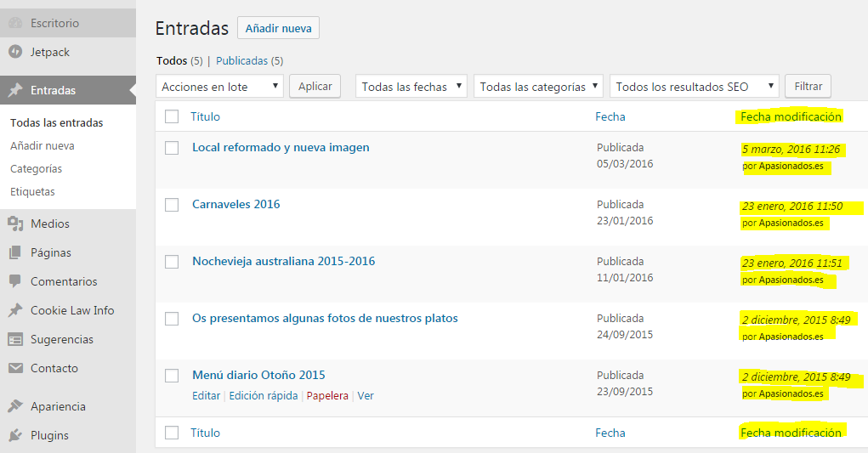Screen dimensions: 868x453
Task: Select Todas las entradas submenu item
Action: (56, 122)
